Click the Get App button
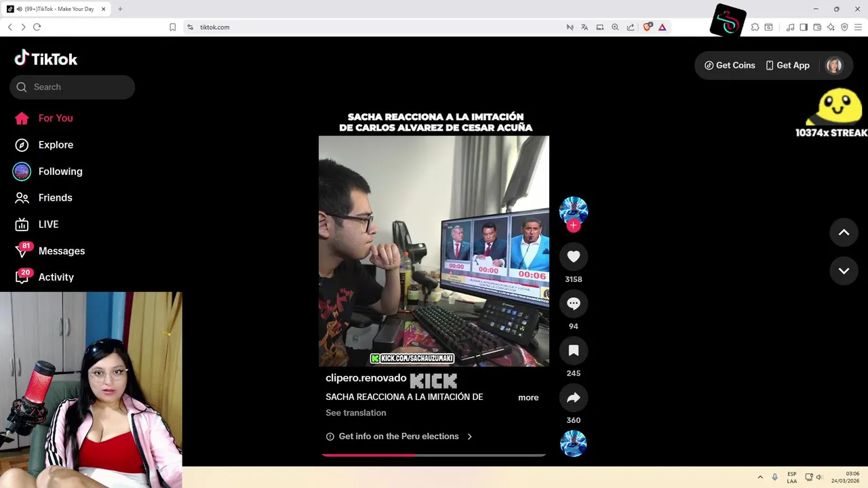 pos(787,65)
